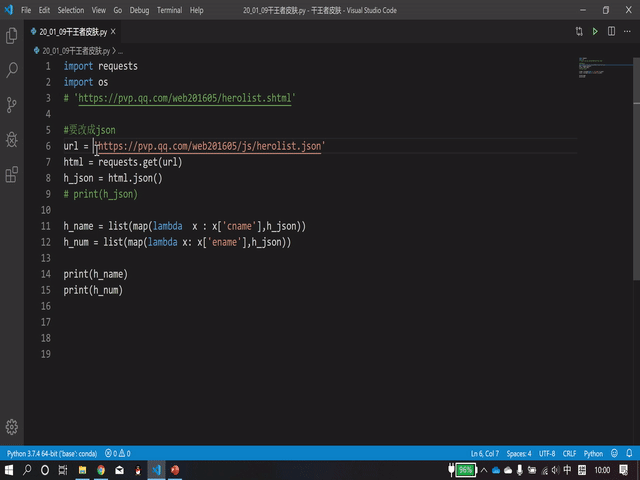Click line number 11 in gutter

point(45,226)
